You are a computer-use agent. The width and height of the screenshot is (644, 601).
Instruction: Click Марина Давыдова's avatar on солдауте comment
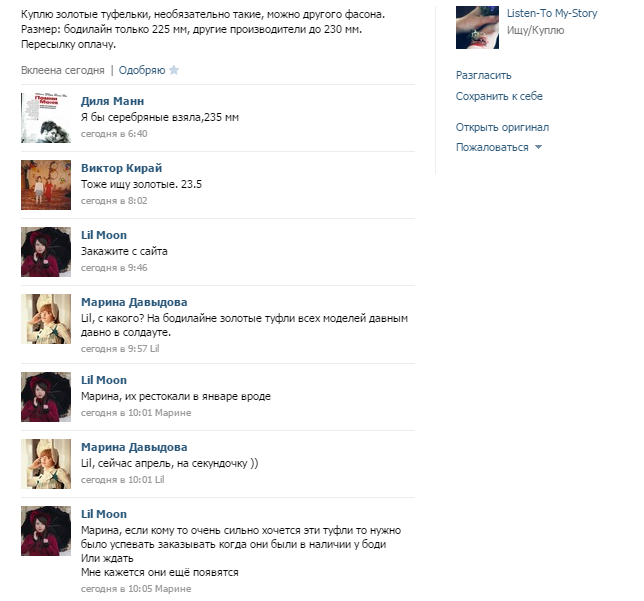(46, 319)
